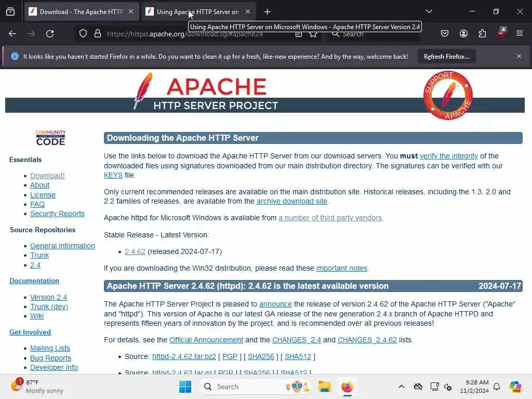Open the Trunk source repository link
Viewport: 532px width, 399px height.
click(x=39, y=256)
